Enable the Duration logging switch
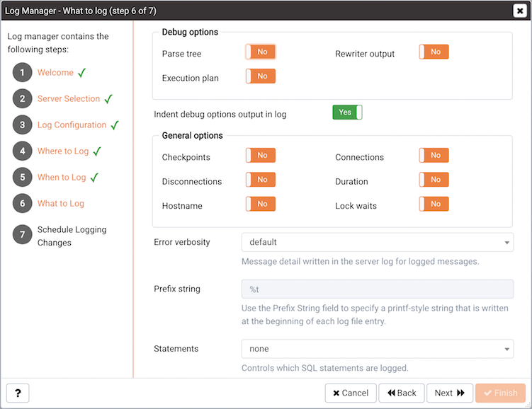Screen dimensions: 532x409 point(434,180)
